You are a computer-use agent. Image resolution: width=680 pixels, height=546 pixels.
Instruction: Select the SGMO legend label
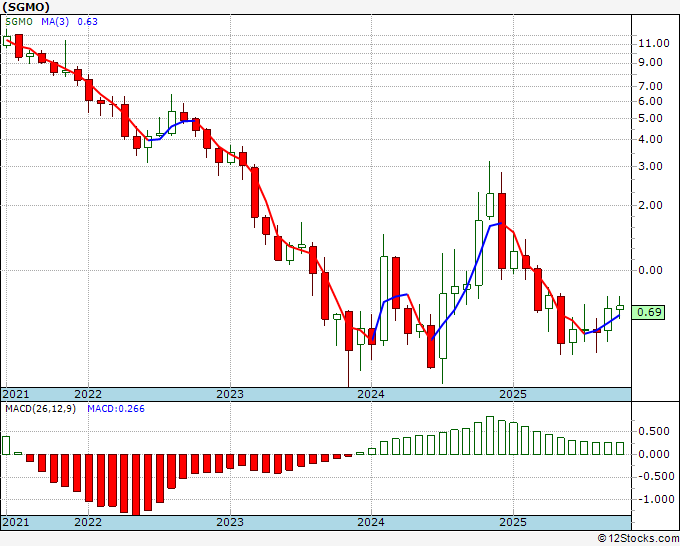tap(19, 22)
